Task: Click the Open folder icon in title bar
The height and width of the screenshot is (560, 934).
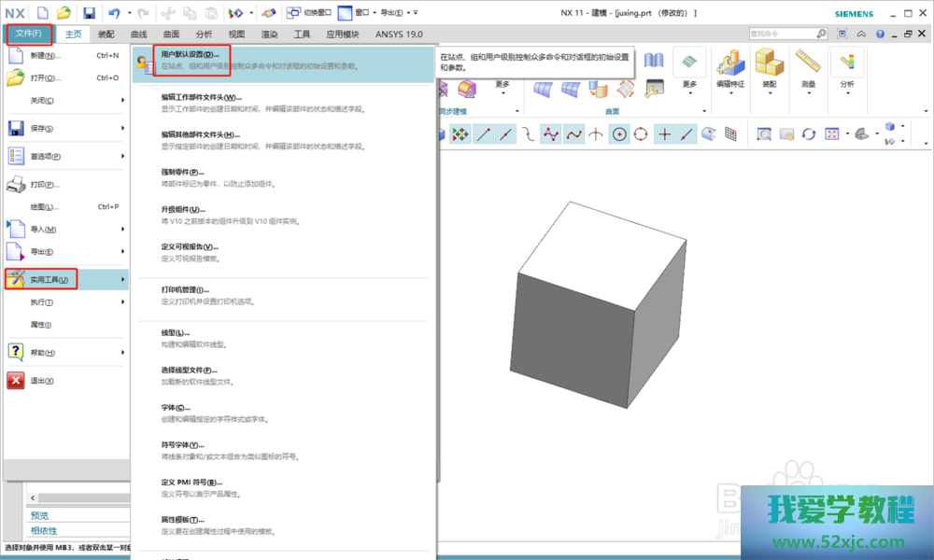Action: tap(64, 13)
